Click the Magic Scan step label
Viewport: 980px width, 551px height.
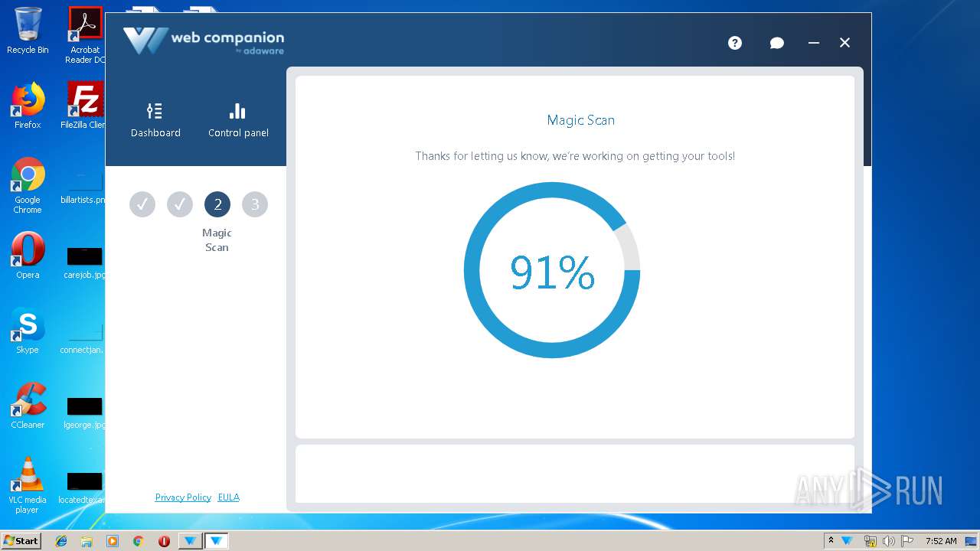click(217, 240)
